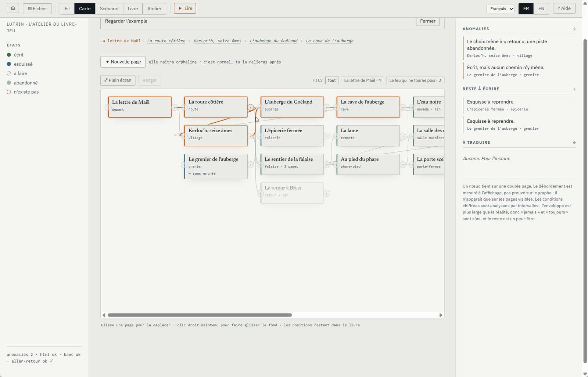Click the Ranger button

150,80
